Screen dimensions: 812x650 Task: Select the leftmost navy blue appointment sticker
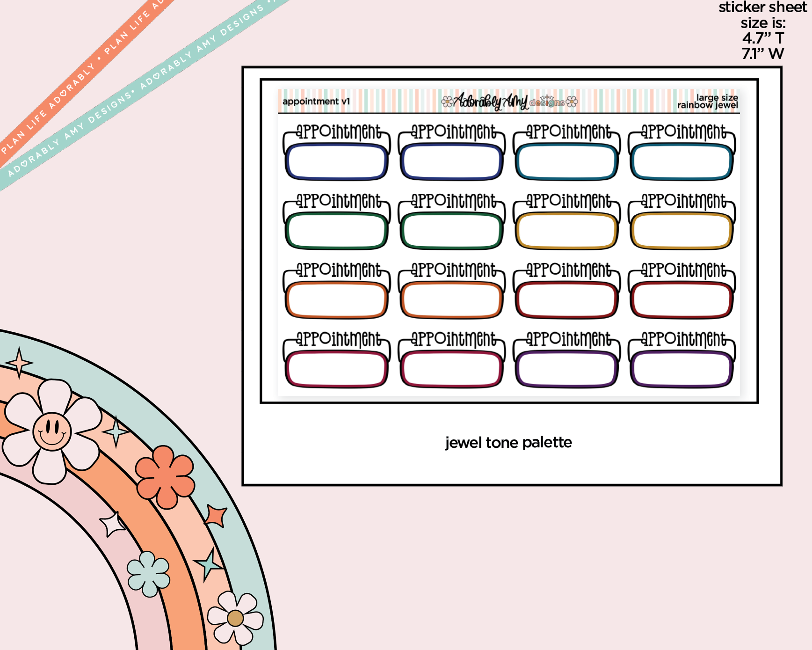pyautogui.click(x=336, y=152)
